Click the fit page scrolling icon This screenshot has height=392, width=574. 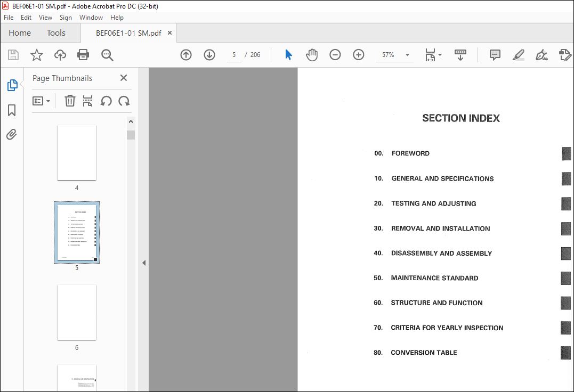click(x=430, y=55)
